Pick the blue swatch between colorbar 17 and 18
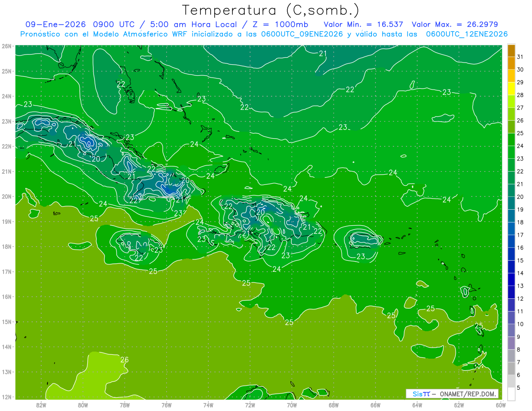The height and width of the screenshot is (411, 532). tap(511, 229)
